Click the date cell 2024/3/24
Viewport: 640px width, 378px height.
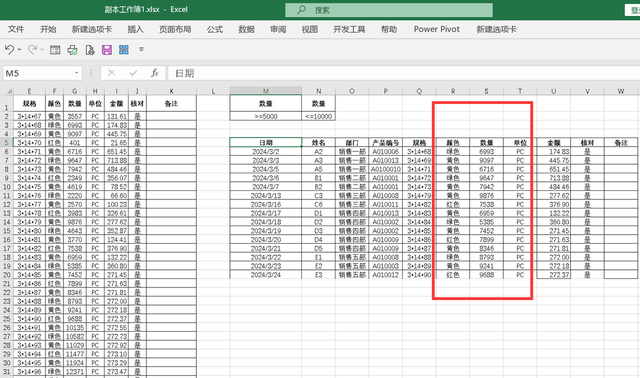tap(266, 275)
